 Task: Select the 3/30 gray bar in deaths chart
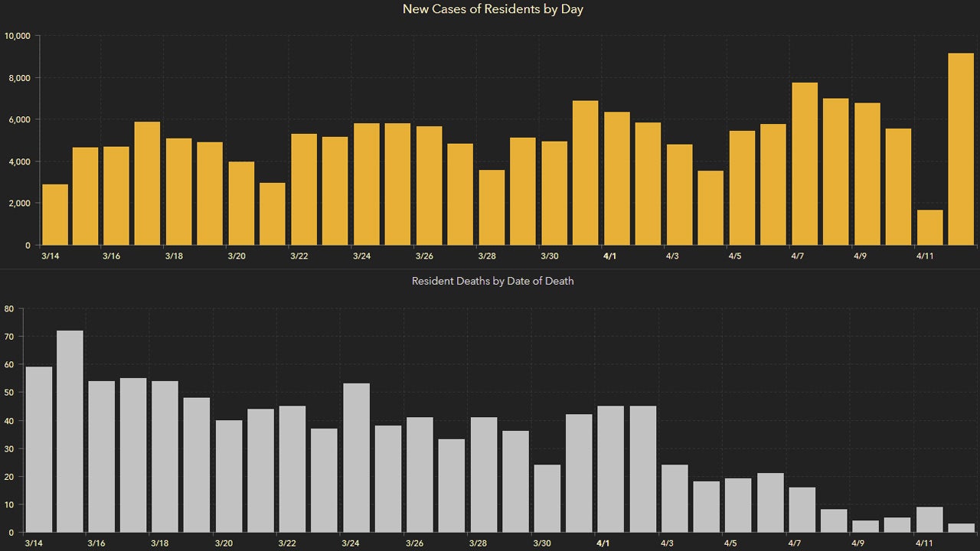pyautogui.click(x=547, y=498)
